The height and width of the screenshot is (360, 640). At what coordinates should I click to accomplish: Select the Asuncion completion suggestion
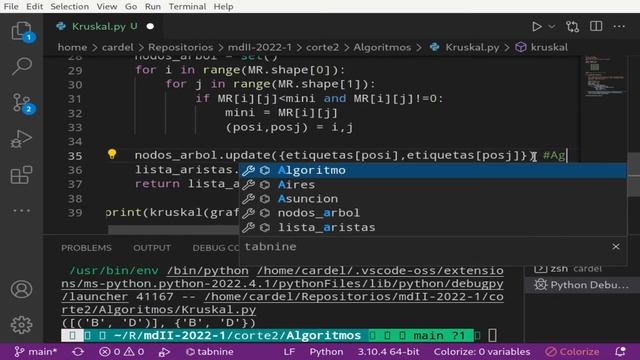click(x=433, y=199)
